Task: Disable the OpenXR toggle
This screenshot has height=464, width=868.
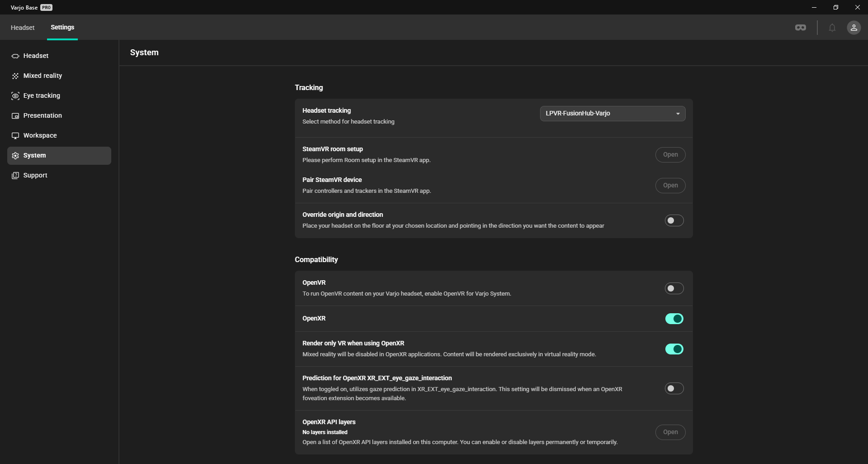Action: coord(674,319)
